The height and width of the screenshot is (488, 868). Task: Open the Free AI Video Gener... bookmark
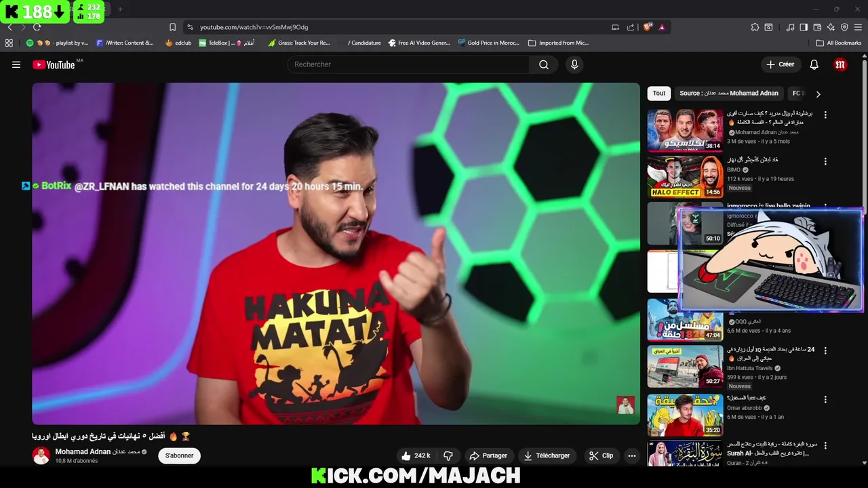point(419,43)
